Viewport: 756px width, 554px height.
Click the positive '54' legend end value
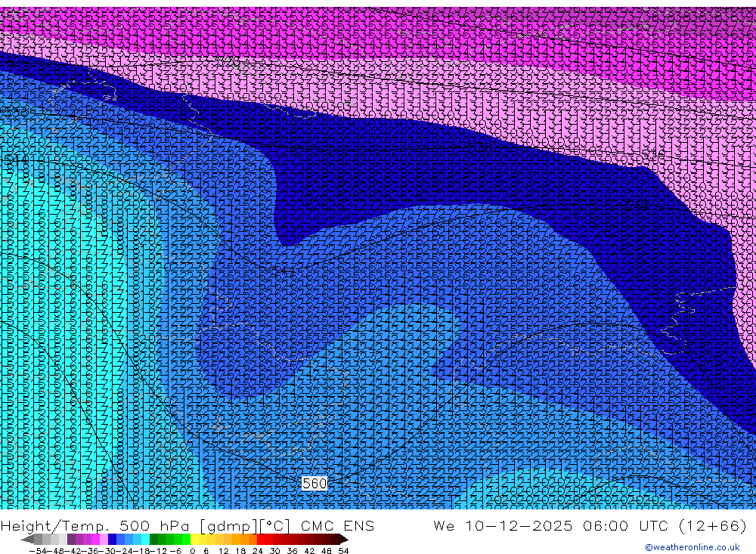click(343, 551)
